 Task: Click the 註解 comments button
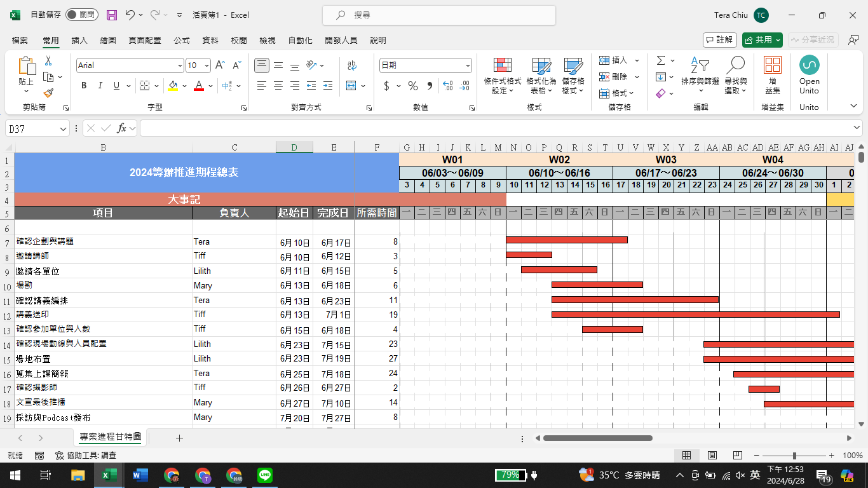tap(719, 40)
